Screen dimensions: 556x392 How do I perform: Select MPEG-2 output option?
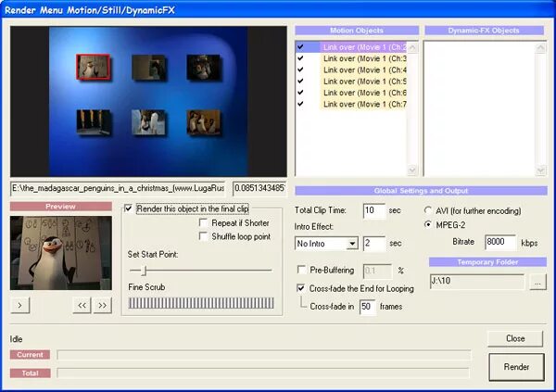coord(428,224)
